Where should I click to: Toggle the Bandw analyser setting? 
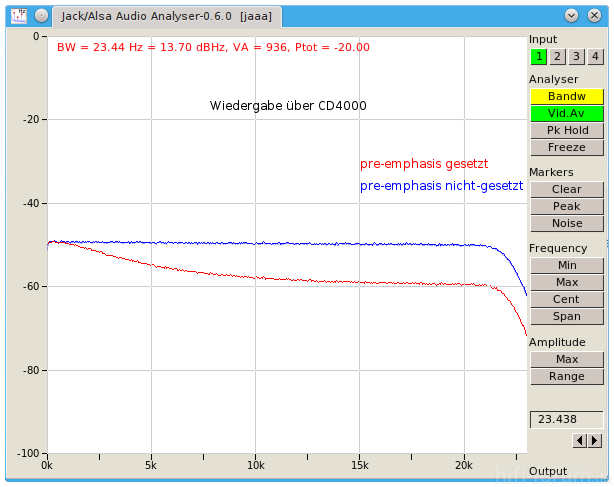click(567, 96)
